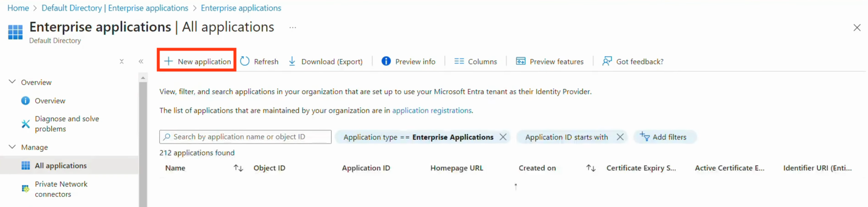This screenshot has width=868, height=207.
Task: Open the ellipsis more options next to title
Action: (293, 28)
